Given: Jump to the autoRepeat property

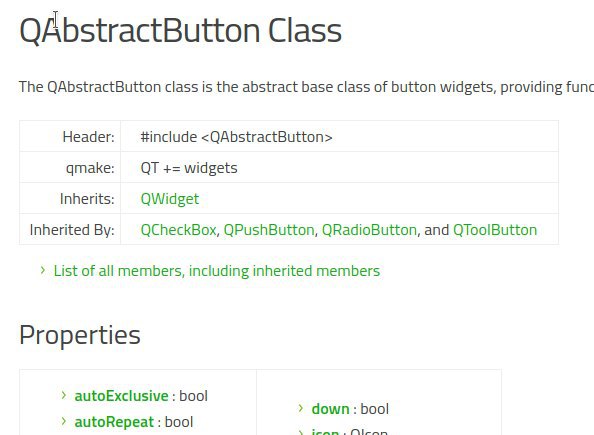Looking at the screenshot, I should click(114, 422).
